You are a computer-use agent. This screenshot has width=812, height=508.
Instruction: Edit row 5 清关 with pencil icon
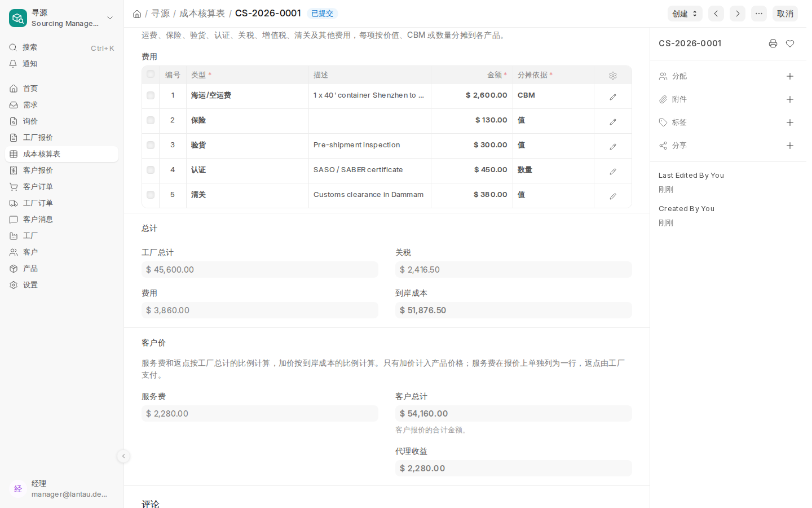coord(613,196)
